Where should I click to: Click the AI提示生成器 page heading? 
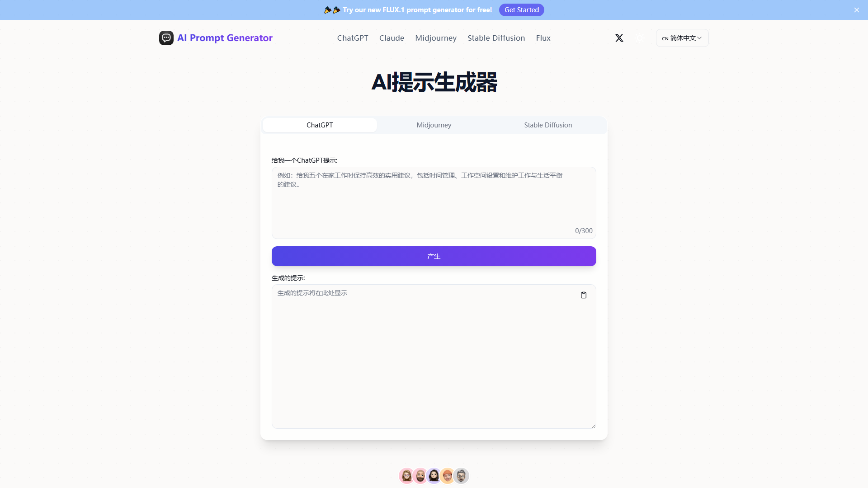click(x=434, y=83)
